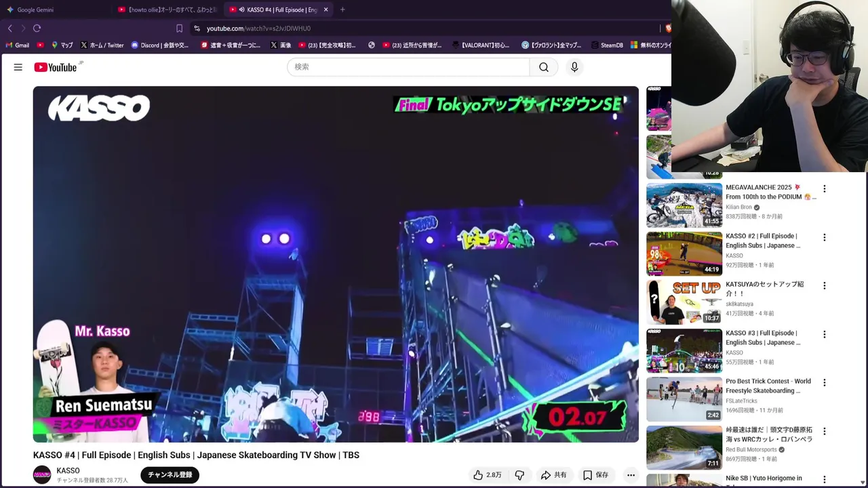Open Gmail bookmark

17,45
